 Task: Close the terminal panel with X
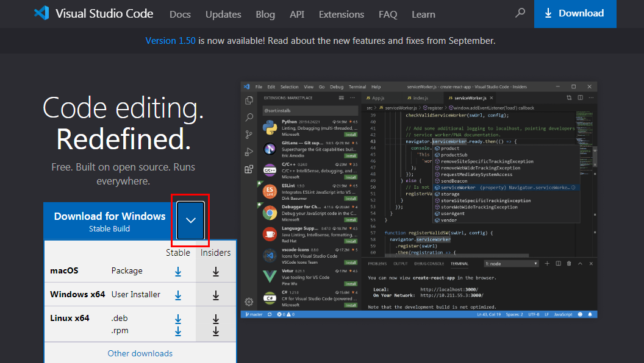pyautogui.click(x=591, y=263)
